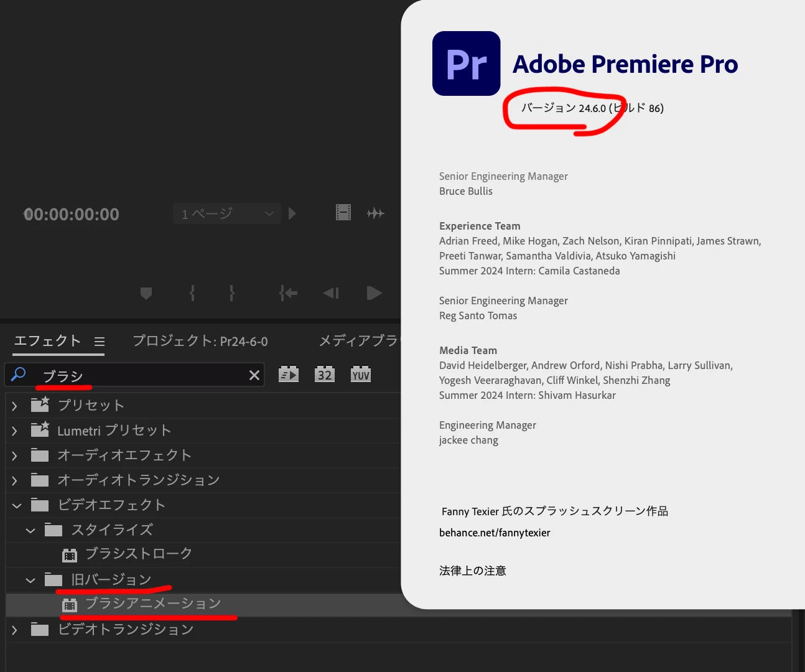The height and width of the screenshot is (672, 805).
Task: Click the magnifier search icon
Action: 19,374
